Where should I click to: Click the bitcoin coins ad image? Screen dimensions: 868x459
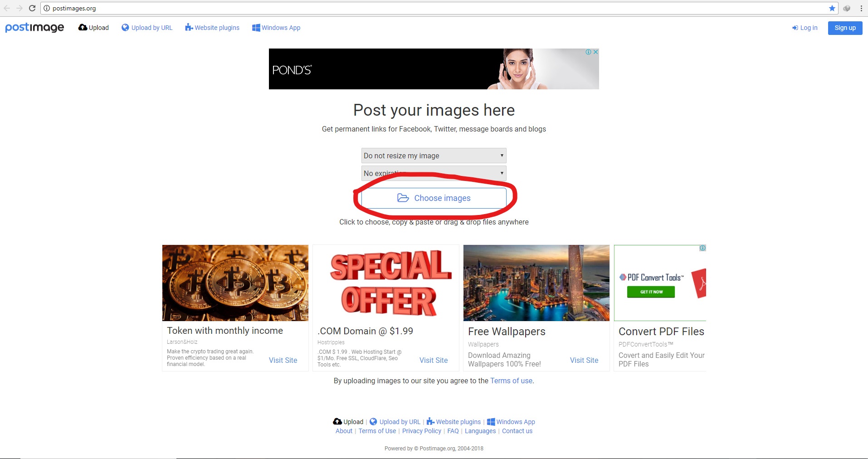coord(235,283)
